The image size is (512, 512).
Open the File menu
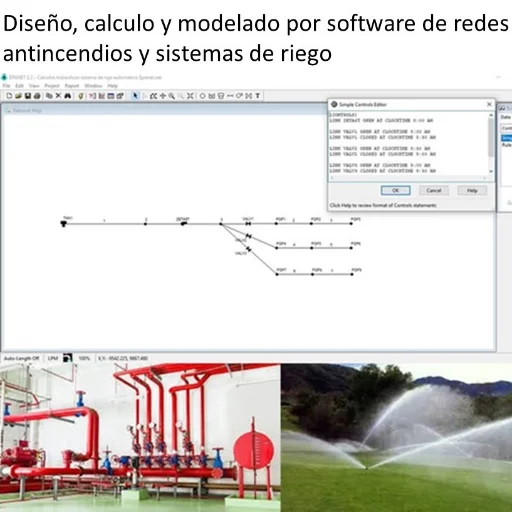coord(6,86)
